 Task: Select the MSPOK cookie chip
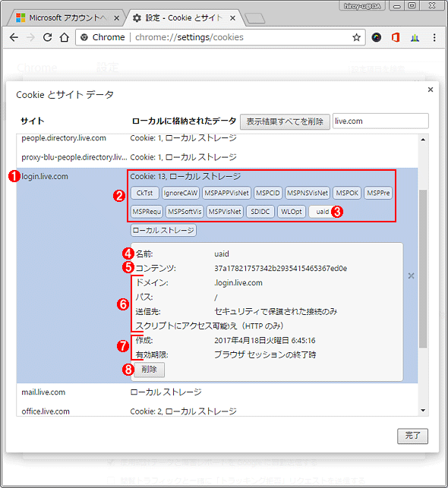pyautogui.click(x=347, y=193)
